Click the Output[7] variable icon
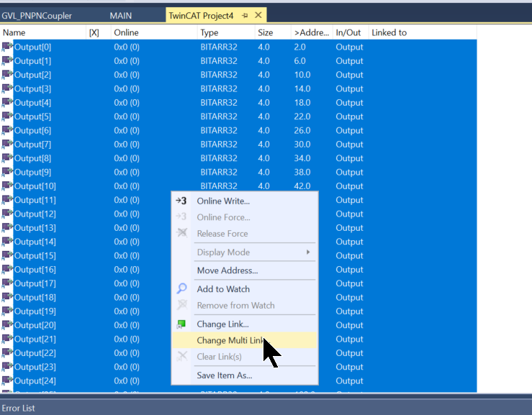 pyautogui.click(x=6, y=144)
